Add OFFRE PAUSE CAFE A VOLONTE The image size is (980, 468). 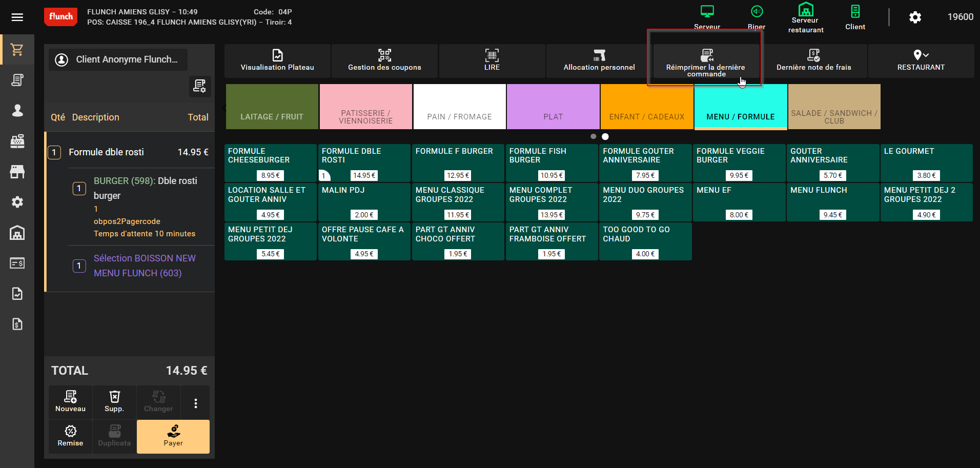(x=364, y=241)
